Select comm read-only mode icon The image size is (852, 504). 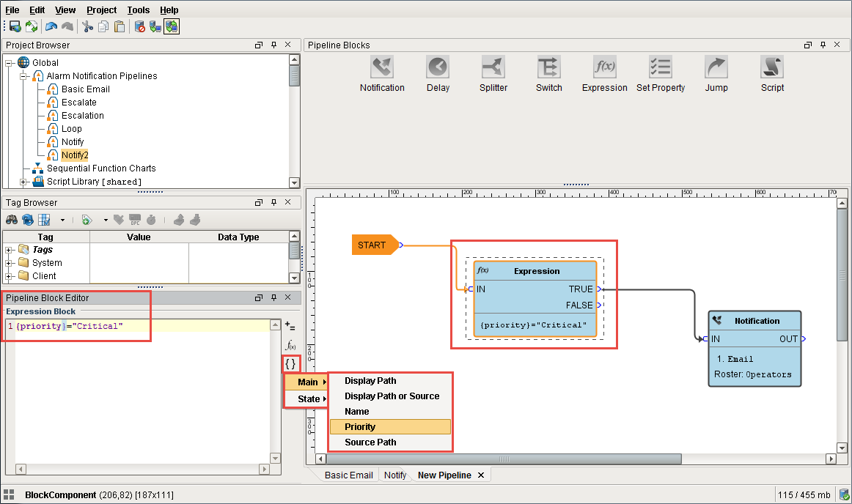[155, 26]
